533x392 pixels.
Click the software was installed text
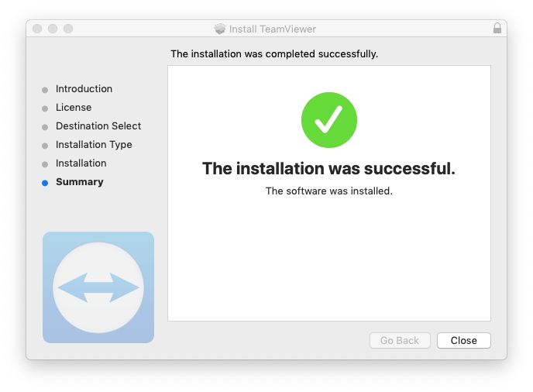pos(328,191)
